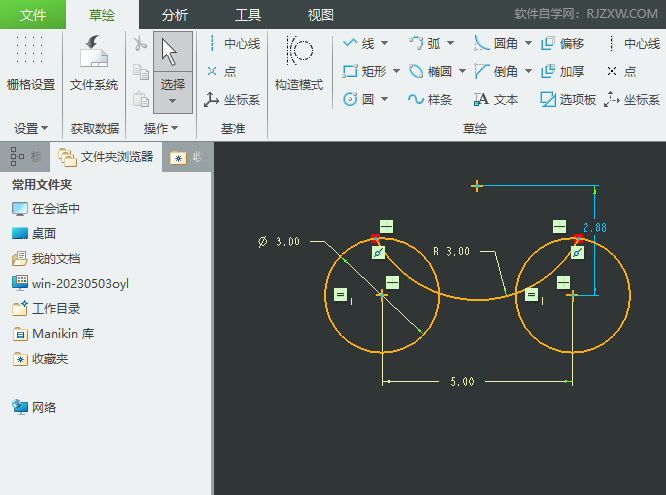The width and height of the screenshot is (666, 495).
Task: Open the 视图 view tab
Action: point(321,15)
